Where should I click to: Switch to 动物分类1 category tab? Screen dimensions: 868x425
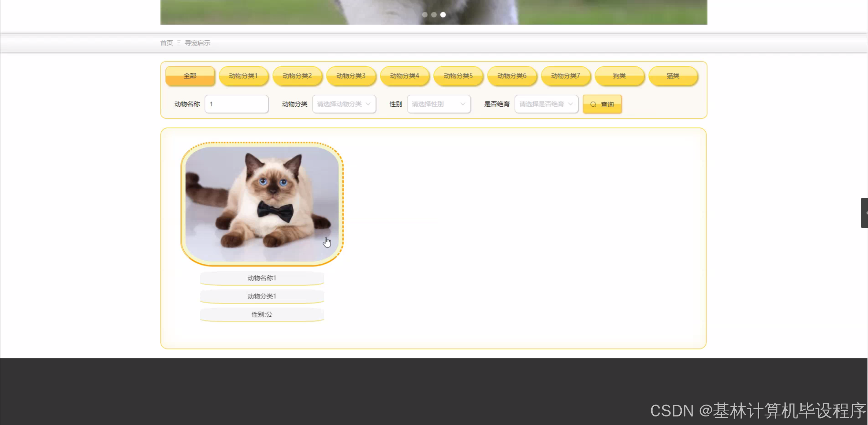pos(243,76)
